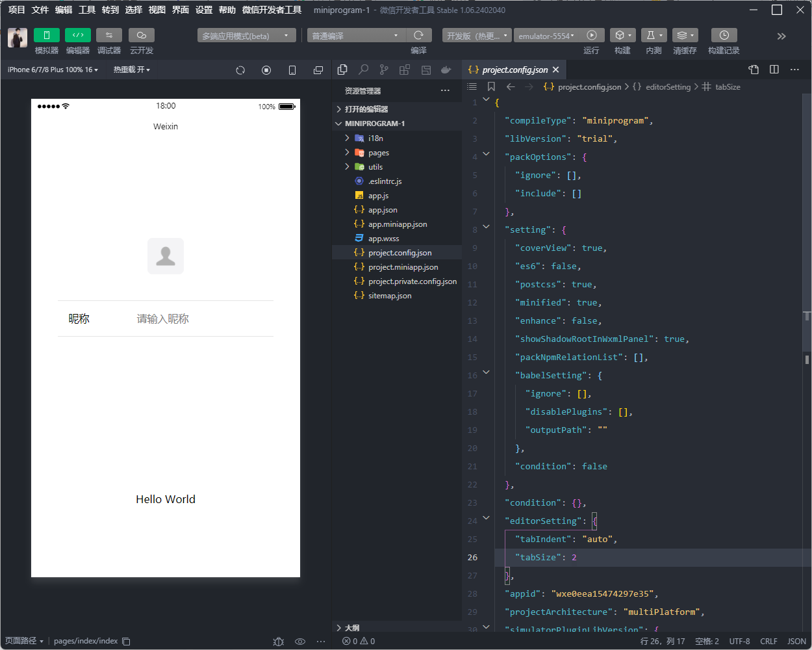Open editor more actions menu
The width and height of the screenshot is (812, 650).
click(794, 70)
